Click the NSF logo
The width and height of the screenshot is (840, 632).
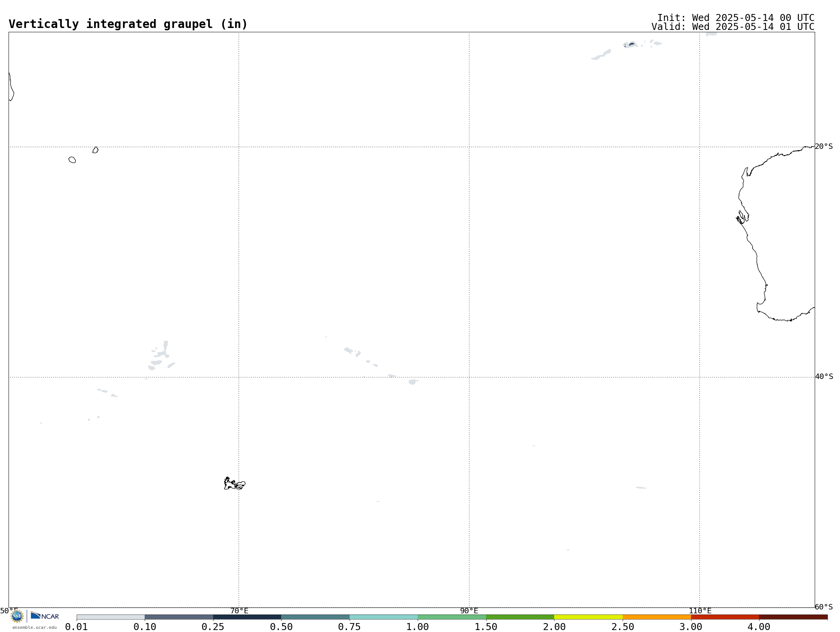(17, 616)
